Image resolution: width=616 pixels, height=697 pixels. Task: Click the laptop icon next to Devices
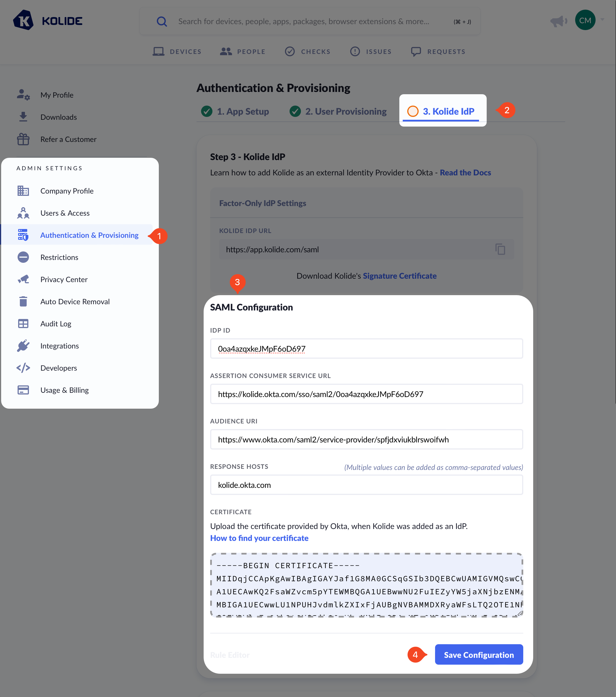coord(159,51)
